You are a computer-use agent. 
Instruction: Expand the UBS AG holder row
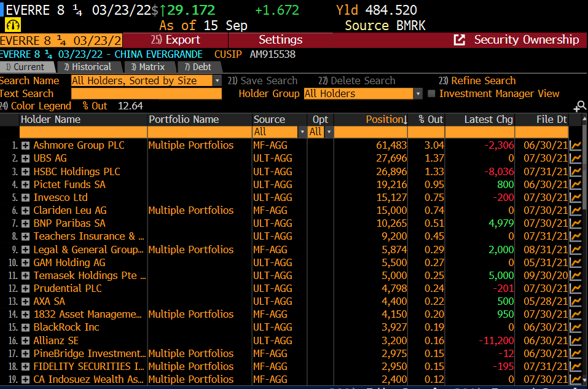coord(26,159)
